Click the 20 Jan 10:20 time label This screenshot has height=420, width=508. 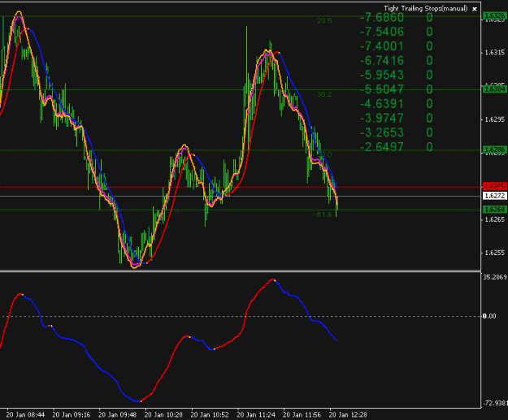(x=163, y=415)
